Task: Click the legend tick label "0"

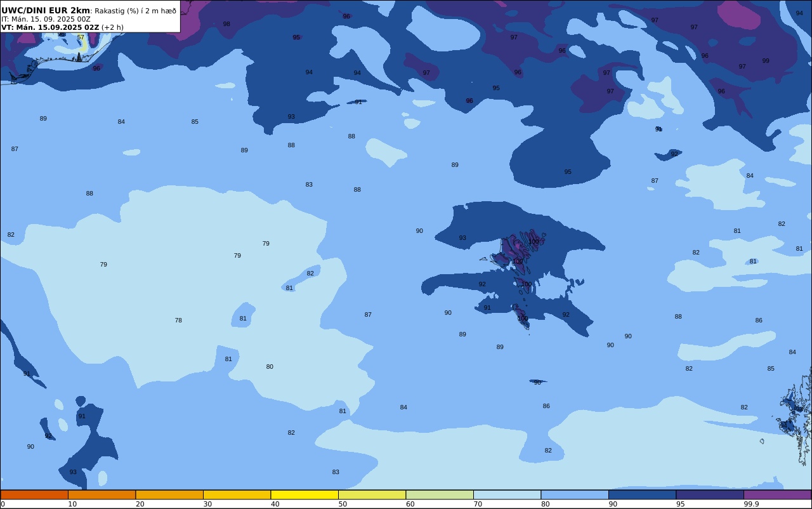Action: coord(3,504)
